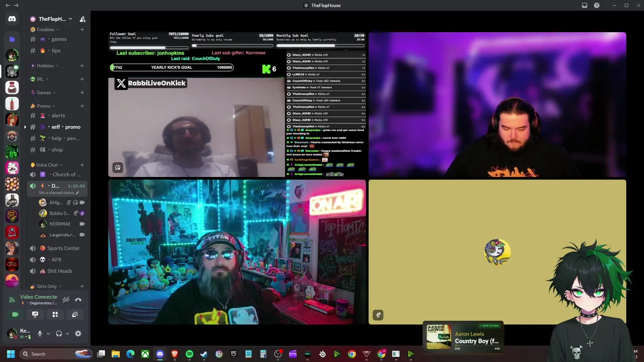Expand the Games category

click(x=43, y=93)
